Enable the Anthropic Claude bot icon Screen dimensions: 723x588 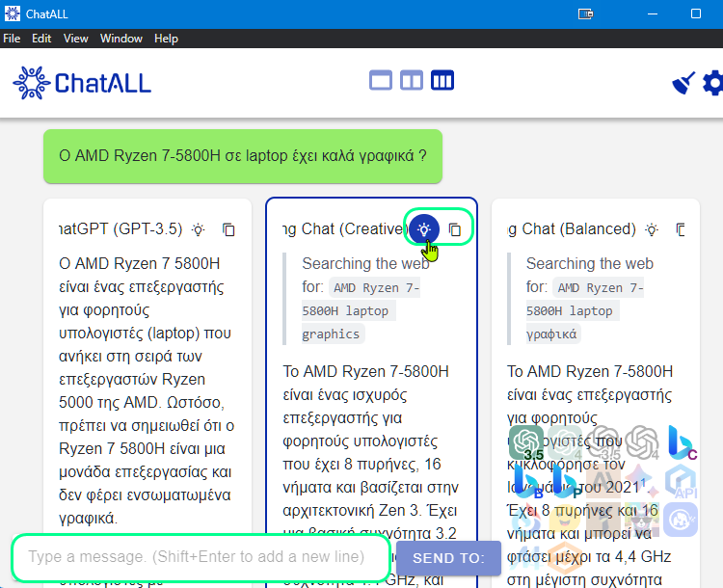pos(604,481)
